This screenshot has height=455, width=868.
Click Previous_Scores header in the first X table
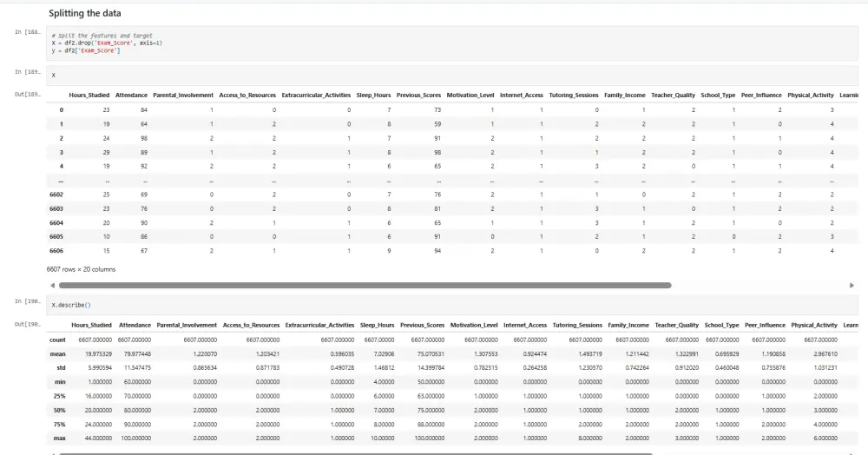(418, 96)
